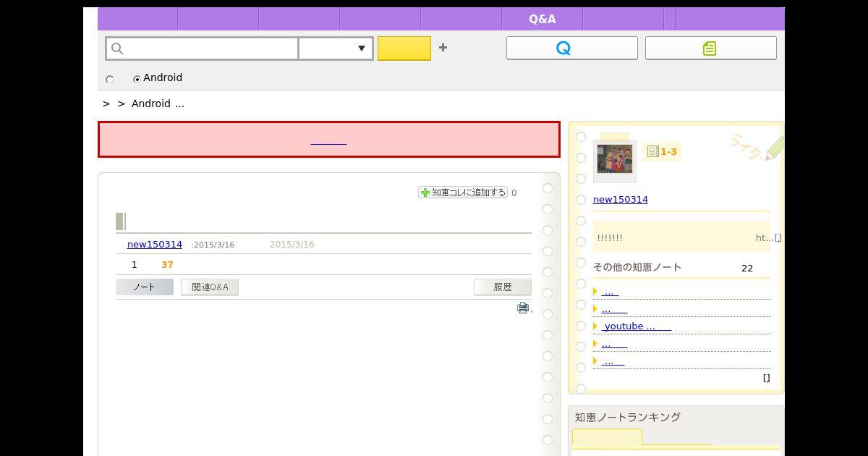Image resolution: width=868 pixels, height=456 pixels.
Task: Follow the link inside the red notice banner
Action: tap(328, 140)
